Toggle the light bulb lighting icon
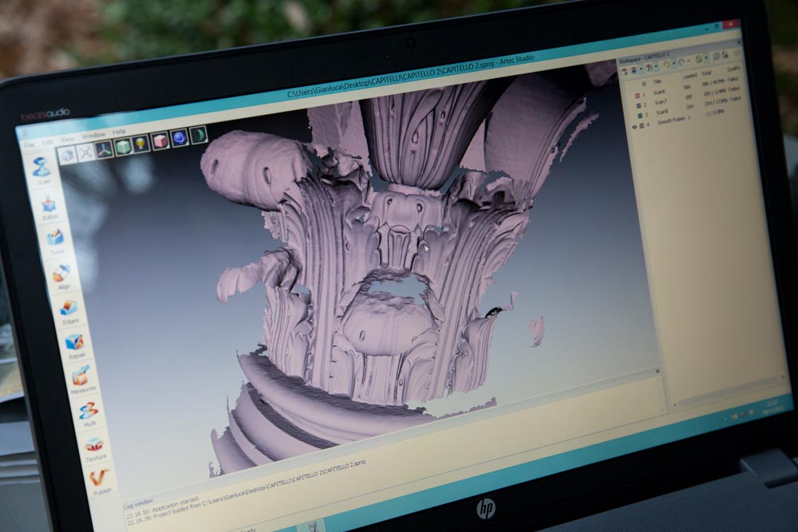The image size is (798, 532). (x=140, y=144)
